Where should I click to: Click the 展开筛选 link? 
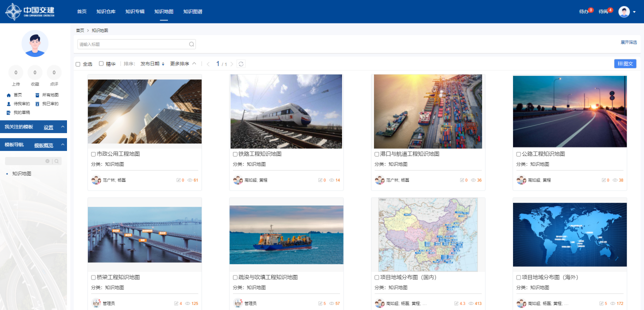tap(628, 42)
